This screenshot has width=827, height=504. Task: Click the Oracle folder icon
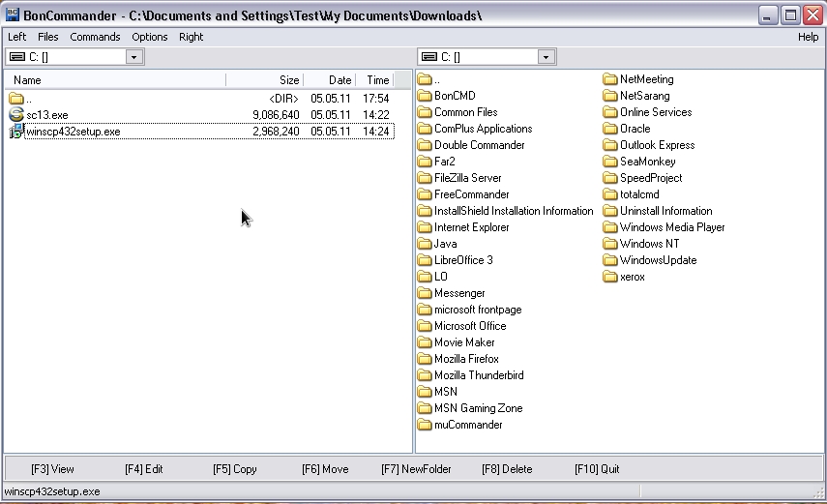pos(610,129)
